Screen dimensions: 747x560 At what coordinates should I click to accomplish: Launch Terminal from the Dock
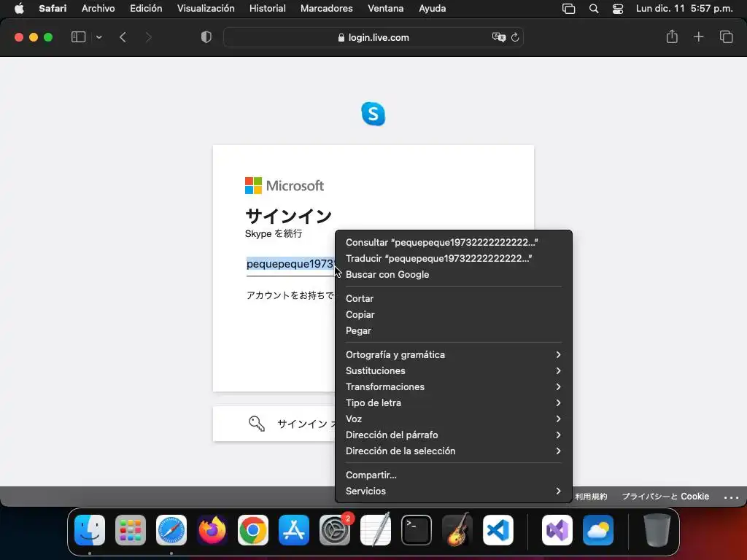pyautogui.click(x=417, y=530)
